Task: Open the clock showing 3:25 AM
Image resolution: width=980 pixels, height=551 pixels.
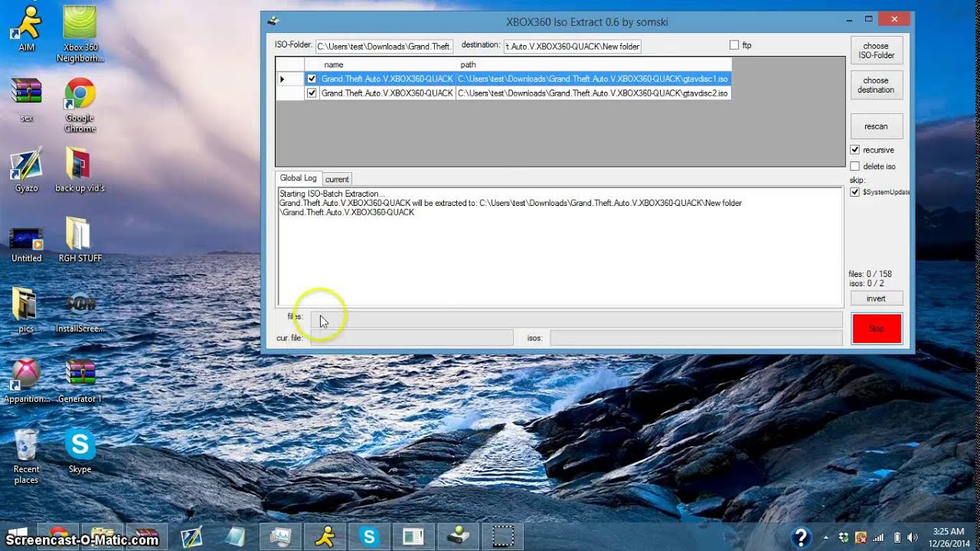Action: tap(949, 537)
